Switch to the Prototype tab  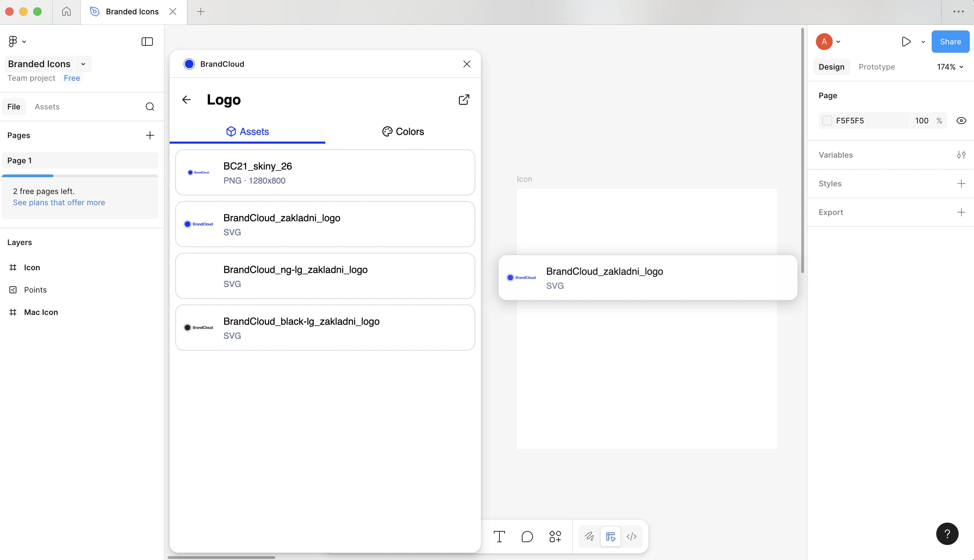[x=876, y=67]
